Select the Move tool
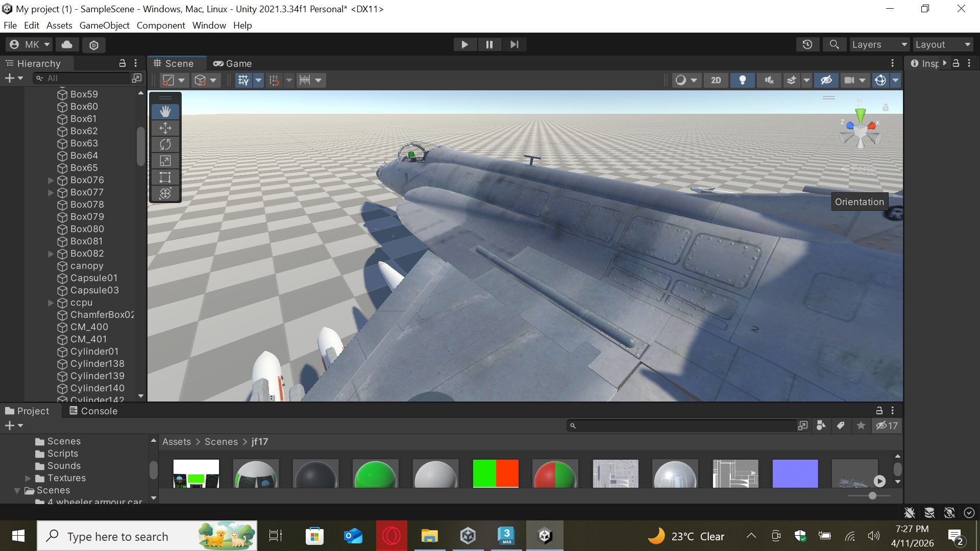Viewport: 980px width, 551px height. 165,128
